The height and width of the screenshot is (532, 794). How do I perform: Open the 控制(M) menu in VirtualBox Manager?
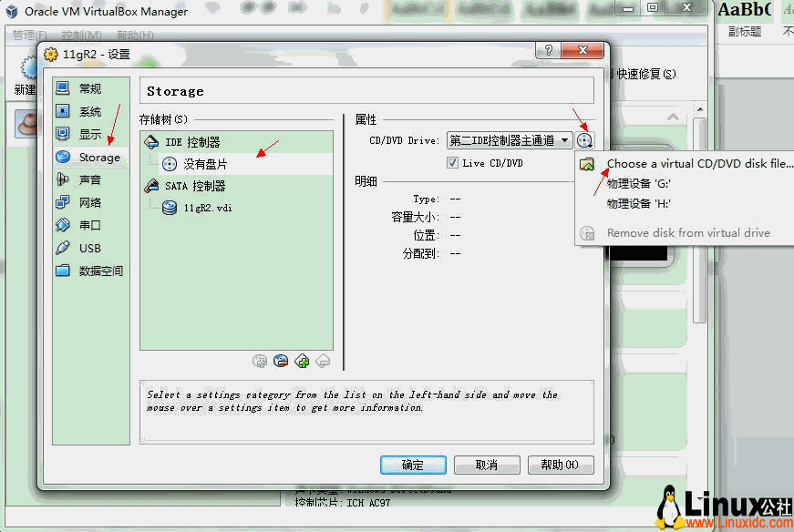point(81,35)
